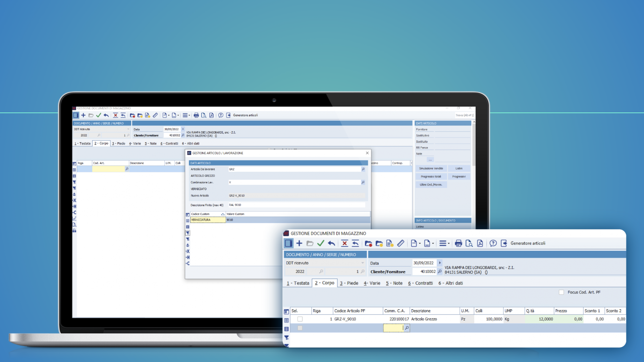Click the PDF export icon in enlarged inset toolbar

(480, 243)
